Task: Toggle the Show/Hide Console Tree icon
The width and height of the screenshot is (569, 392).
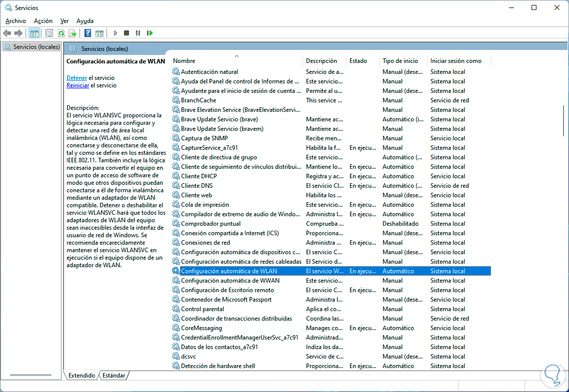Action: pos(34,33)
